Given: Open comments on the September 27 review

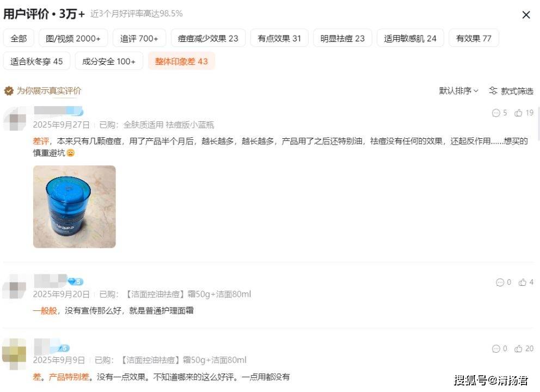Looking at the screenshot, I should (499, 113).
